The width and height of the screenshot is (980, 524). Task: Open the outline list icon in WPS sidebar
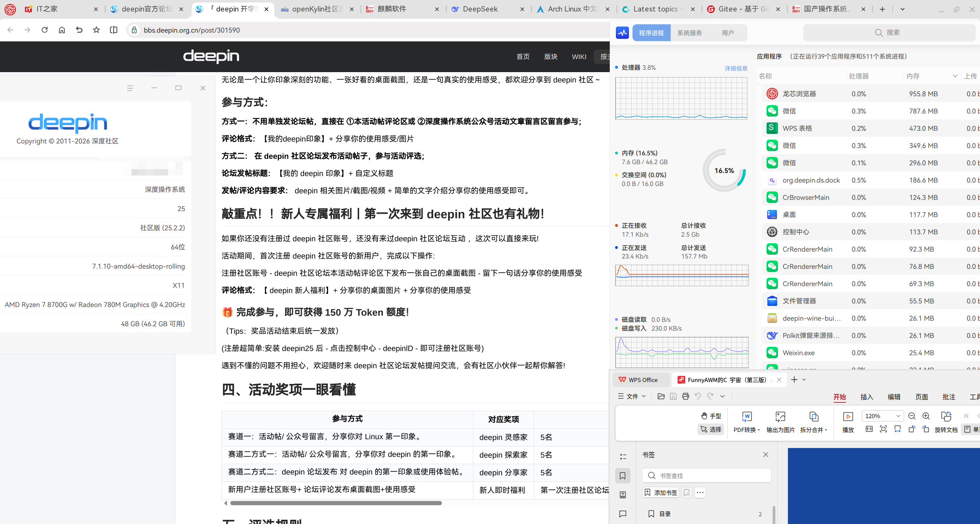click(x=622, y=456)
